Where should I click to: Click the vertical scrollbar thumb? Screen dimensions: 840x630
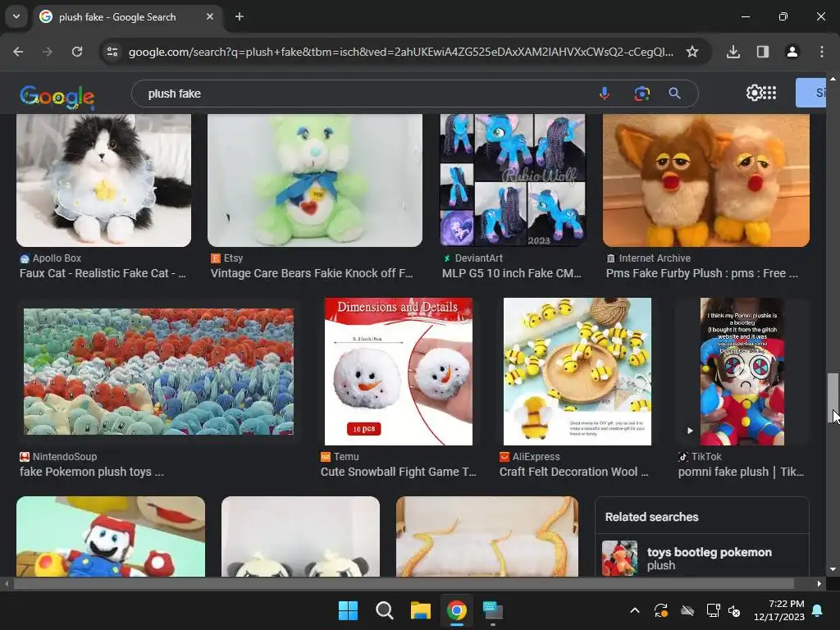click(833, 396)
